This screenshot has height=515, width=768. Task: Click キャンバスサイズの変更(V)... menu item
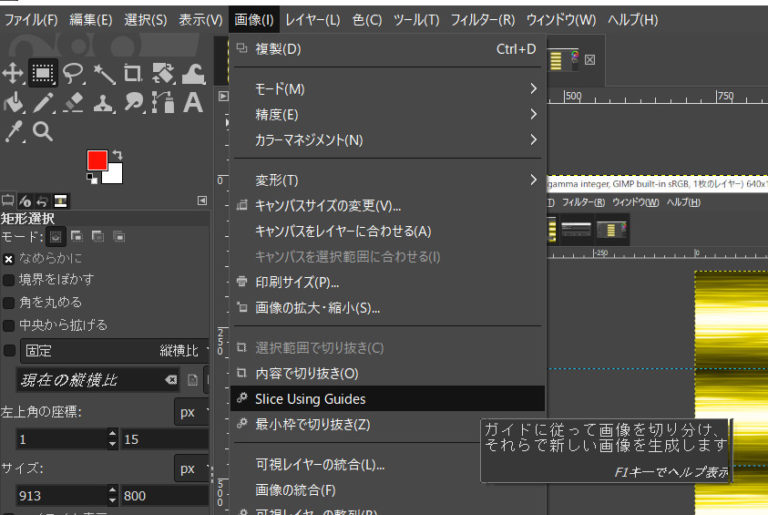(328, 206)
